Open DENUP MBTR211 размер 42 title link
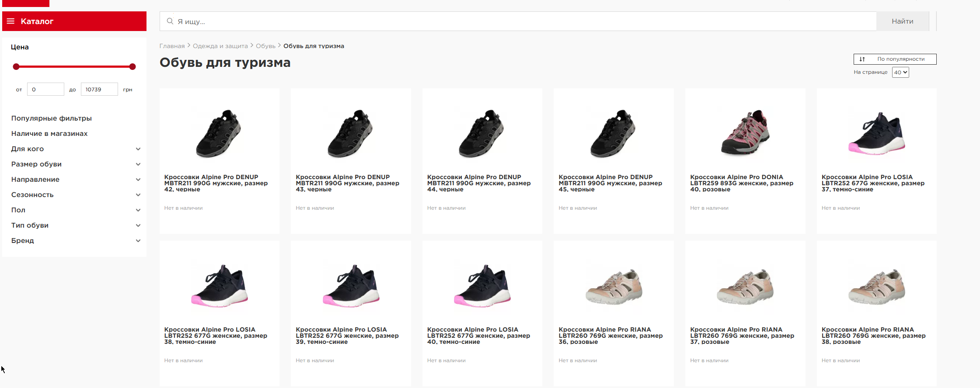980x388 pixels. point(216,183)
